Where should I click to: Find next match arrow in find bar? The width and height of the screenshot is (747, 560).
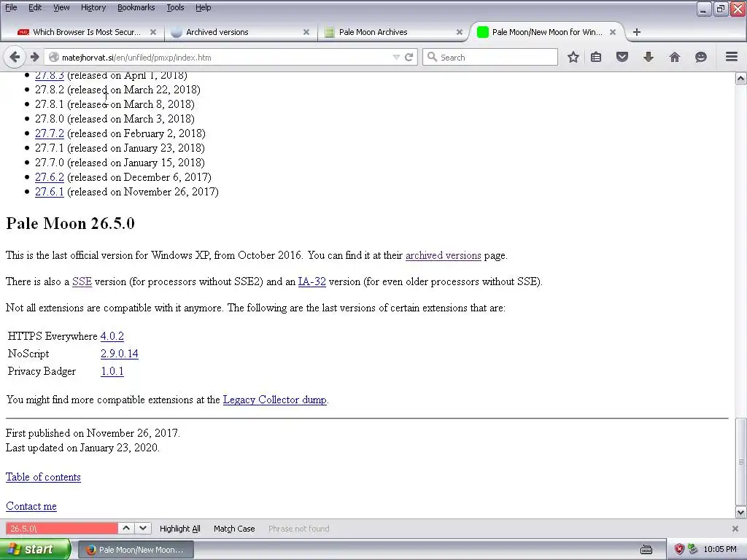(143, 528)
